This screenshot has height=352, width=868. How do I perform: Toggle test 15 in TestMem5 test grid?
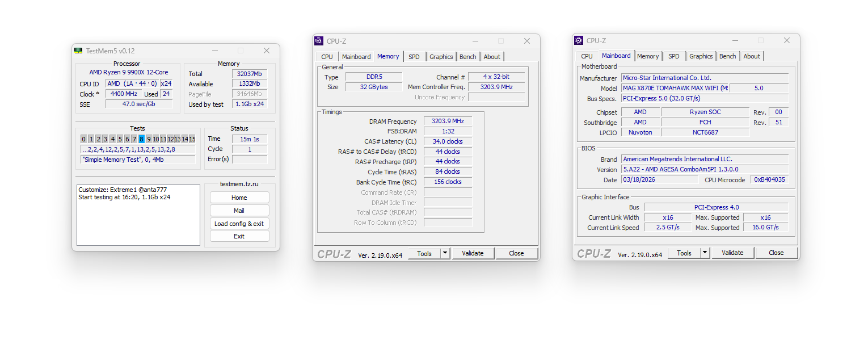tap(192, 139)
